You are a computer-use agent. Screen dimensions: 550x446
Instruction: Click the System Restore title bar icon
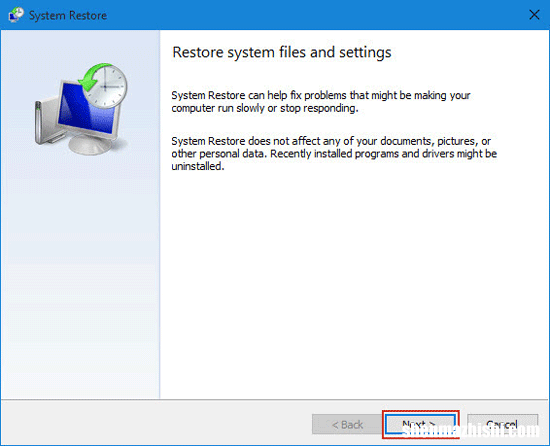click(16, 15)
